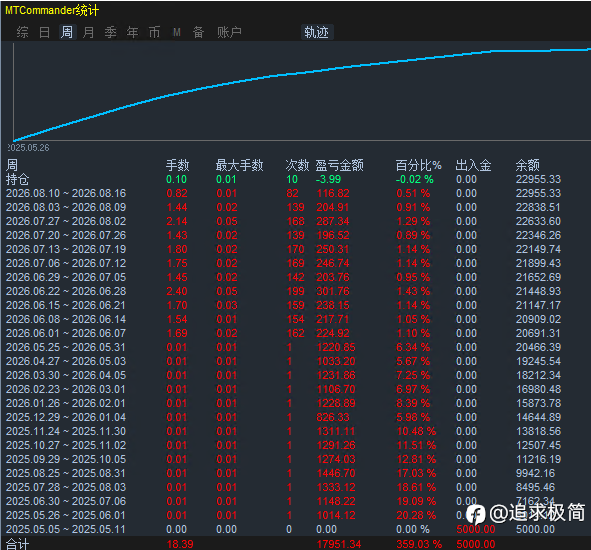Switch to the 年 yearly tab

[132, 32]
